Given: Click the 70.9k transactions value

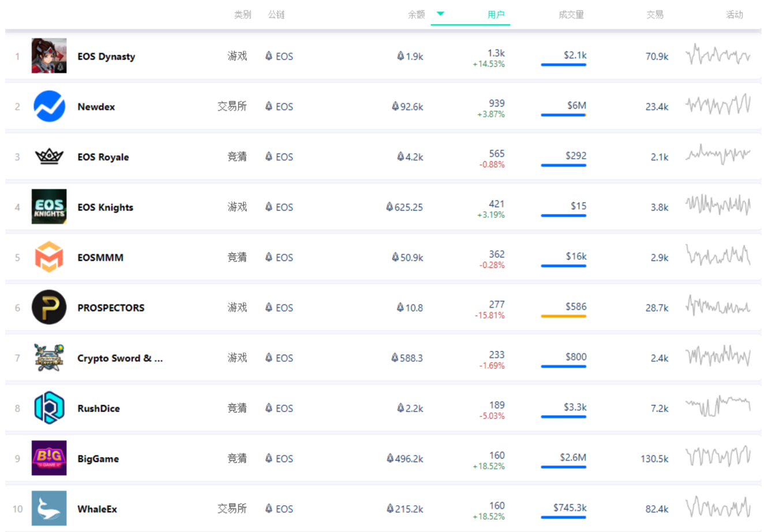Looking at the screenshot, I should (657, 57).
